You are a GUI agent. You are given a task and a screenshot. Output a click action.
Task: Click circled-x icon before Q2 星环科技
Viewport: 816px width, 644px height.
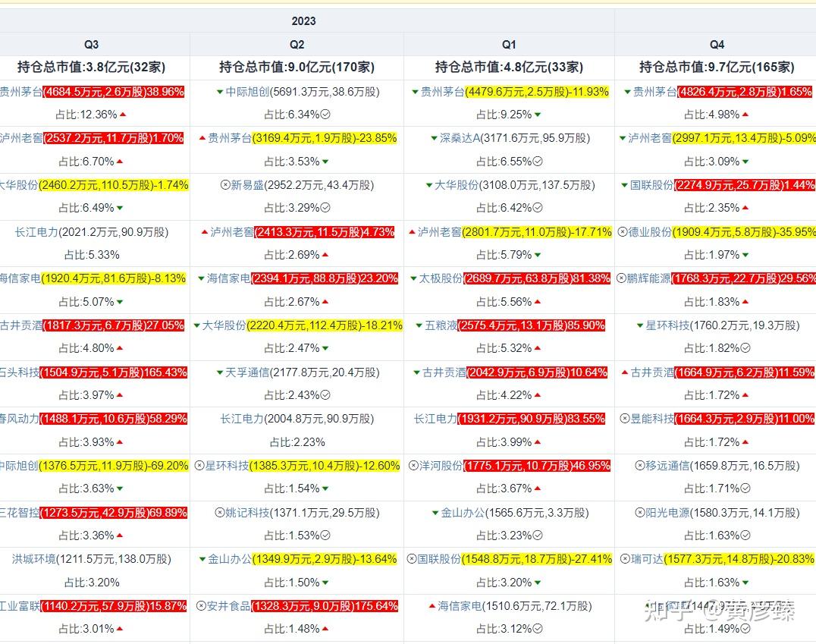click(x=199, y=466)
